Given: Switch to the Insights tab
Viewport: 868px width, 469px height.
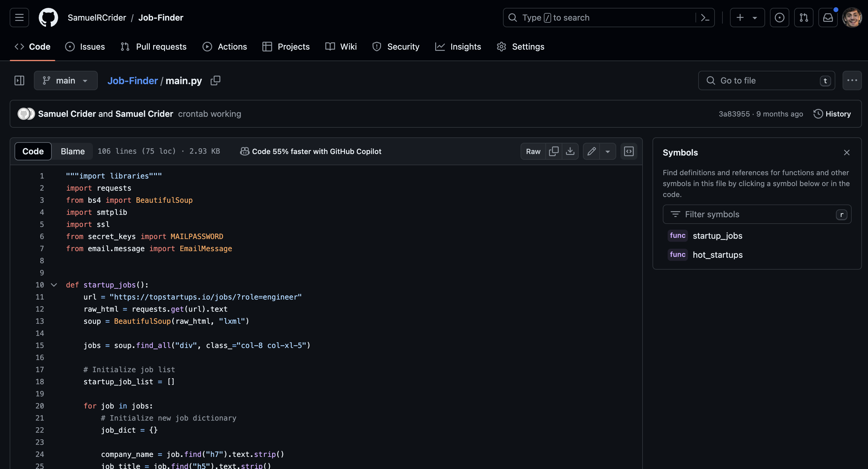Looking at the screenshot, I should tap(458, 47).
